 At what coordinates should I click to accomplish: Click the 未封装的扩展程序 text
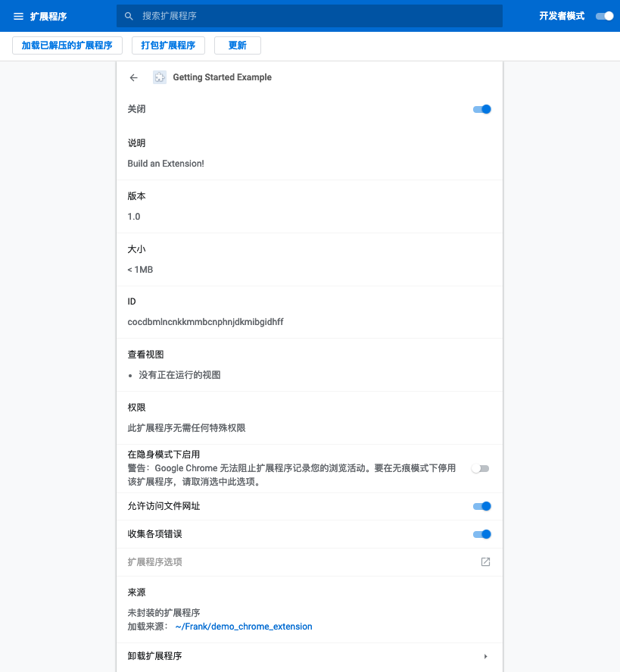(164, 612)
